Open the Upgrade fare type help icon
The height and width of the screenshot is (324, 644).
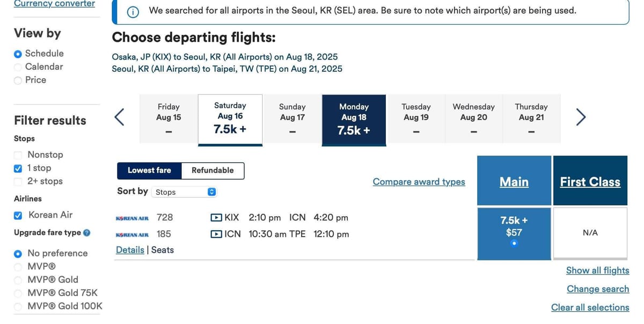pyautogui.click(x=87, y=233)
